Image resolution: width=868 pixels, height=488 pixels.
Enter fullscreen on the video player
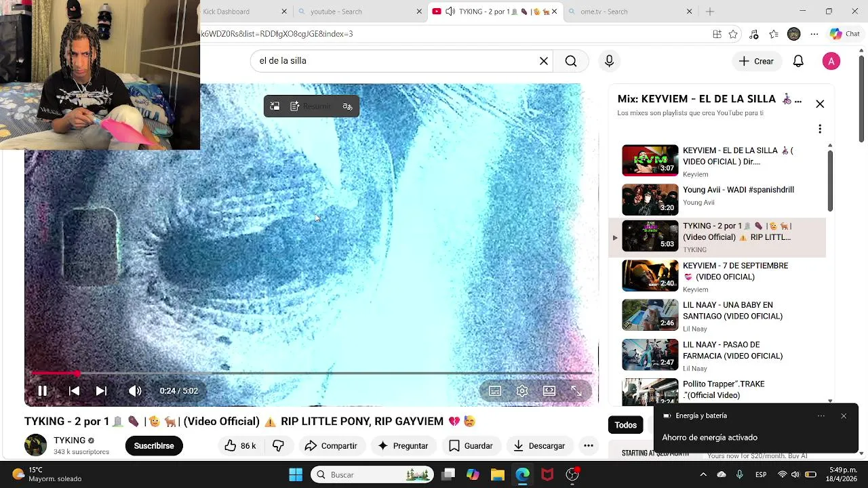coord(576,391)
